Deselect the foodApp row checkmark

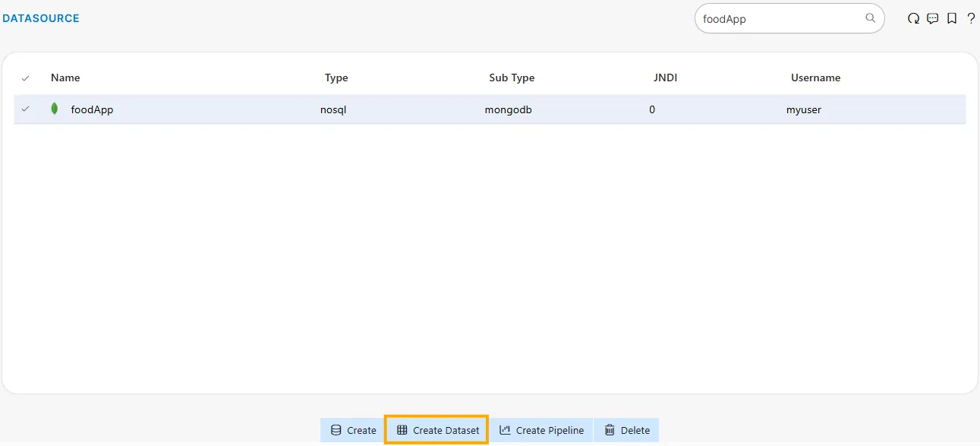click(25, 109)
